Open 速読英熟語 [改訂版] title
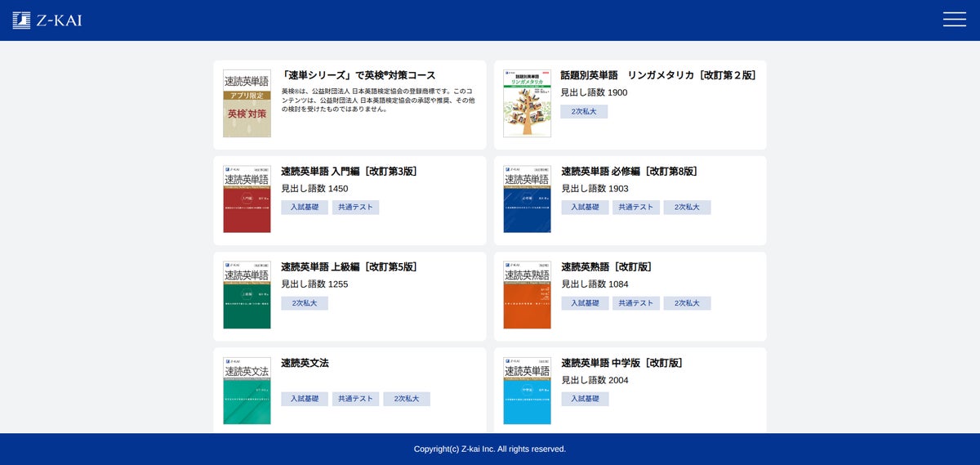This screenshot has height=465, width=980. click(607, 267)
